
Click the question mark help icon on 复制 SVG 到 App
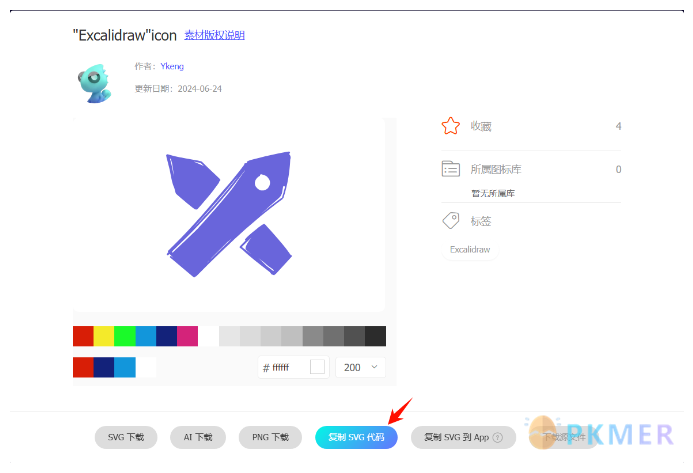(x=498, y=438)
